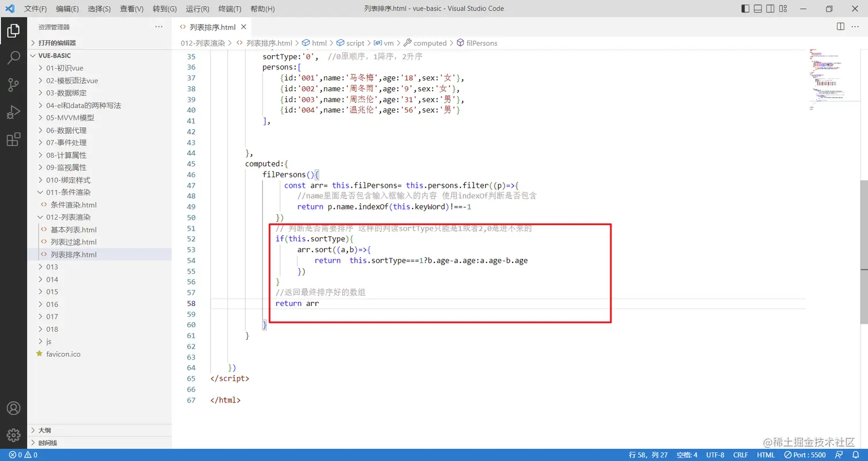Collapse the 011-条件渲染 folder

point(99,192)
